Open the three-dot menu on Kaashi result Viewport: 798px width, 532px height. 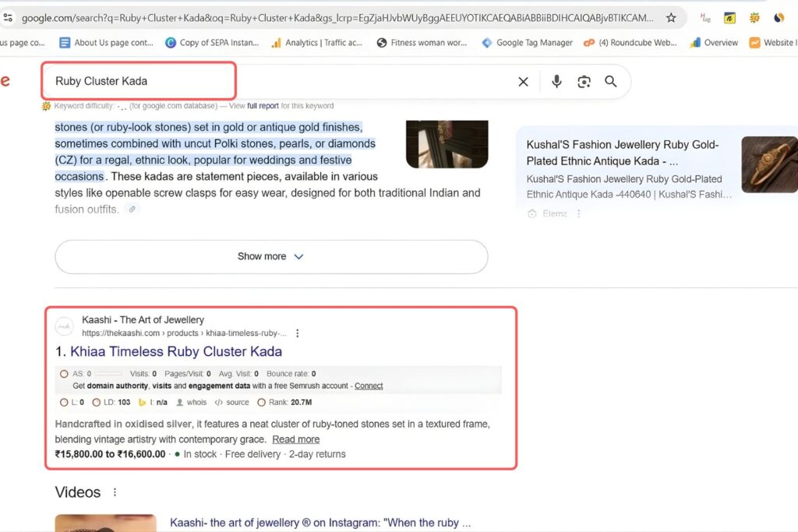coord(297,333)
